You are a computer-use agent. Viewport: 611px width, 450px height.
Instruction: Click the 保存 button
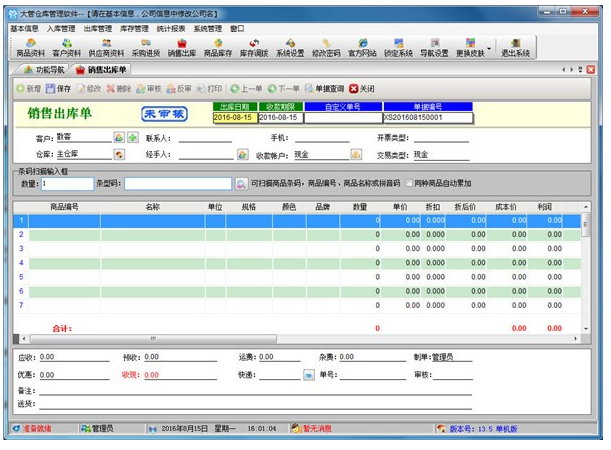pos(59,89)
